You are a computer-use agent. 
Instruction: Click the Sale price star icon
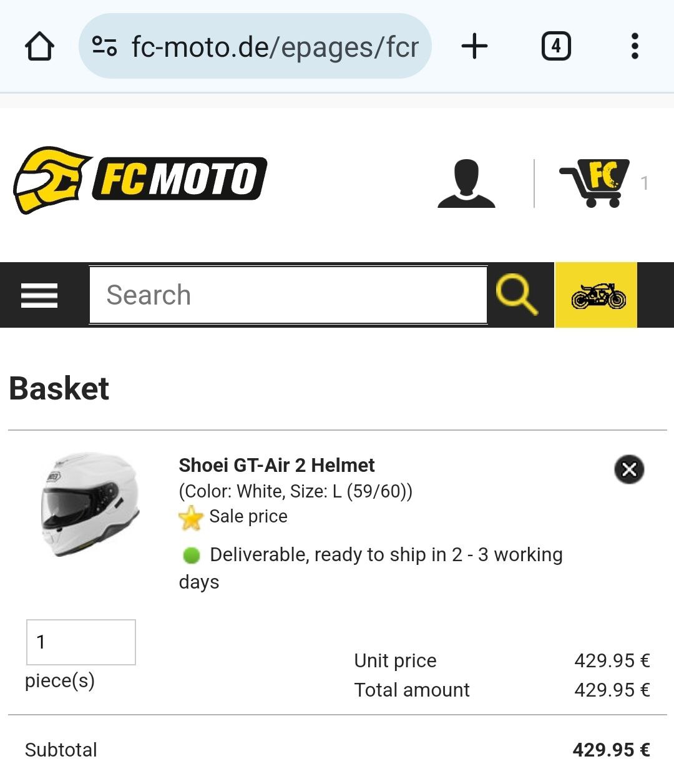tap(191, 517)
